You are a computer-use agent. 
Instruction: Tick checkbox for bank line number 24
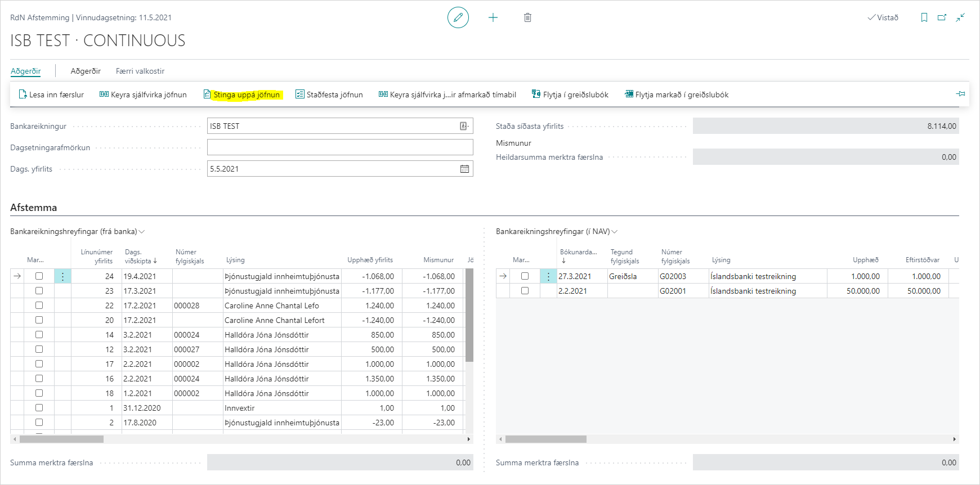pos(39,276)
